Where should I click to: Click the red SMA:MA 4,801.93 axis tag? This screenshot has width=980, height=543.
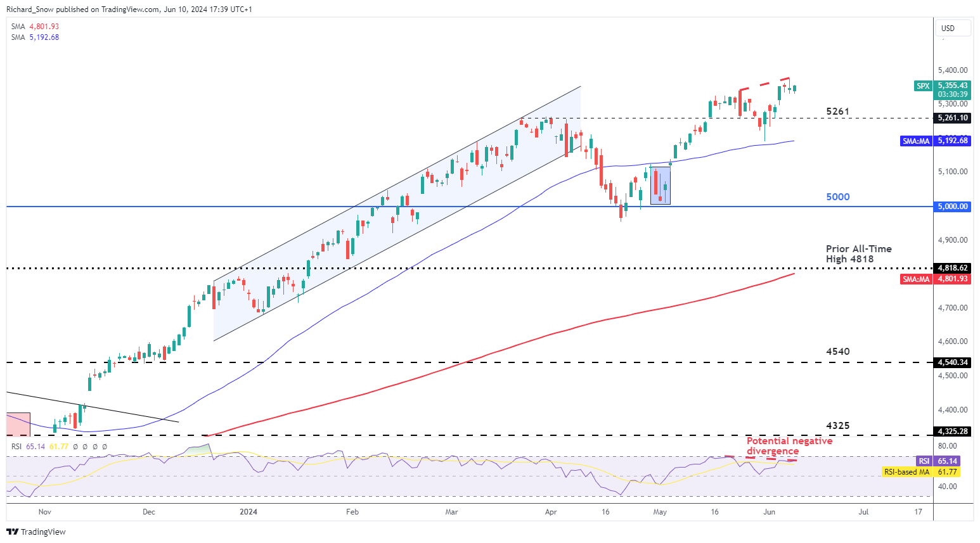(x=935, y=279)
